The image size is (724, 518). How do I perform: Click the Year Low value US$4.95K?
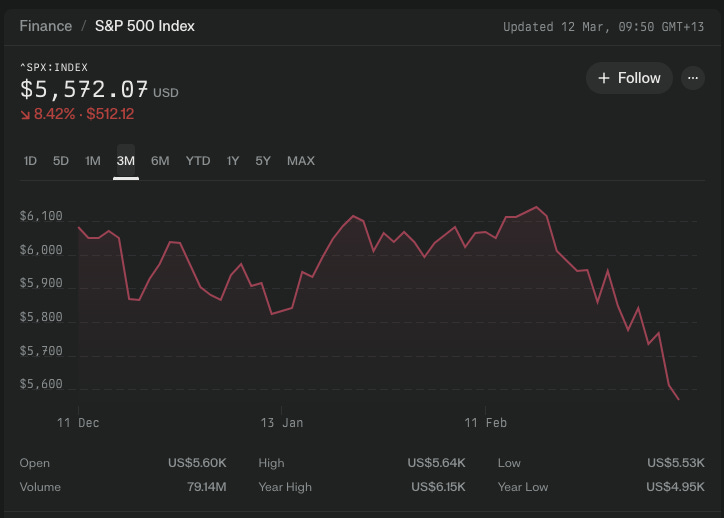tap(675, 487)
